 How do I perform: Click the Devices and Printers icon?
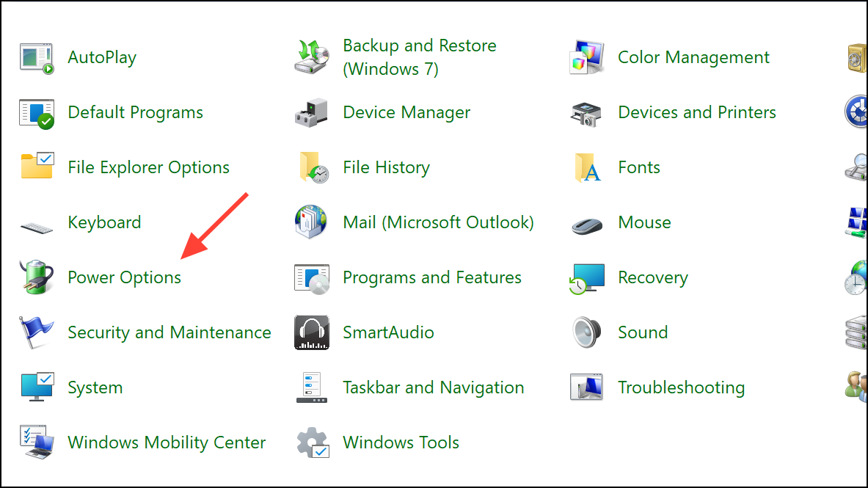click(x=587, y=112)
